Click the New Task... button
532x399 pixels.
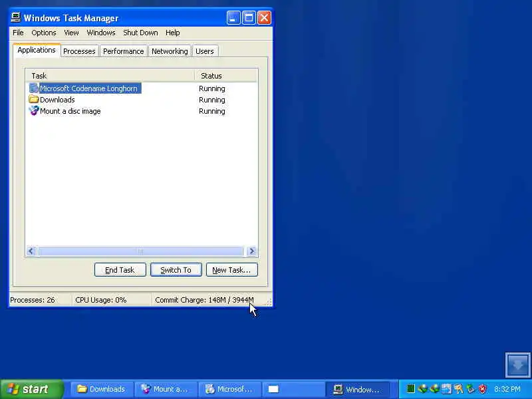tap(231, 270)
